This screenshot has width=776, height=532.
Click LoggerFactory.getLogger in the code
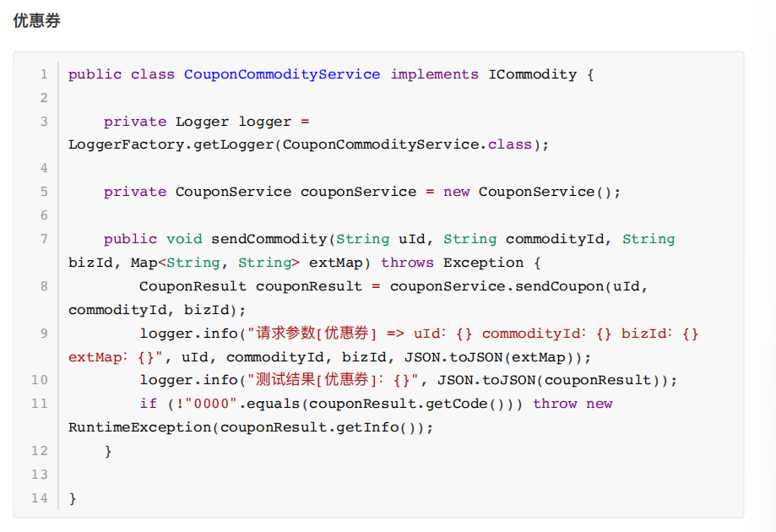[171, 144]
